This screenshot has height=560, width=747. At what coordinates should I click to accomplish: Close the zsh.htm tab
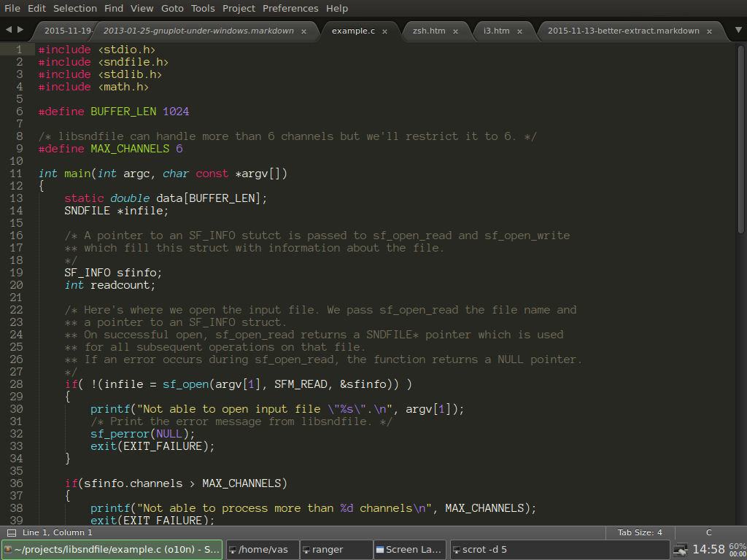click(x=455, y=31)
